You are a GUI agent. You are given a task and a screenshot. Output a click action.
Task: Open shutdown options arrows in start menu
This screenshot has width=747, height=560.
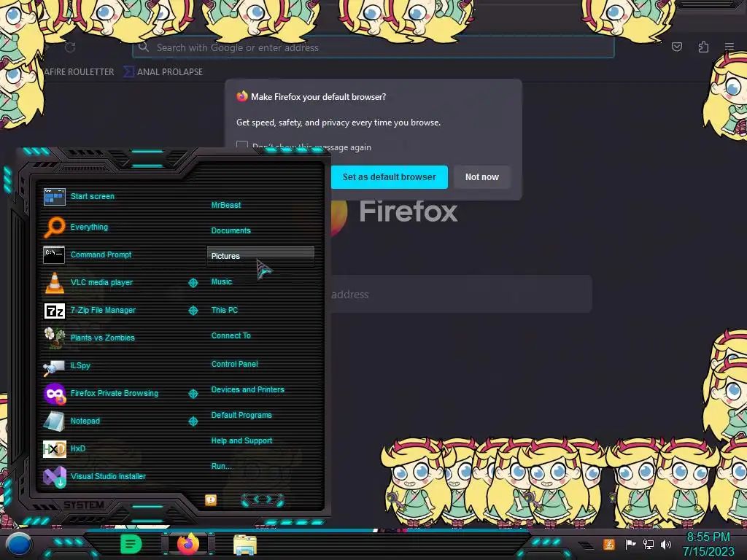[263, 499]
